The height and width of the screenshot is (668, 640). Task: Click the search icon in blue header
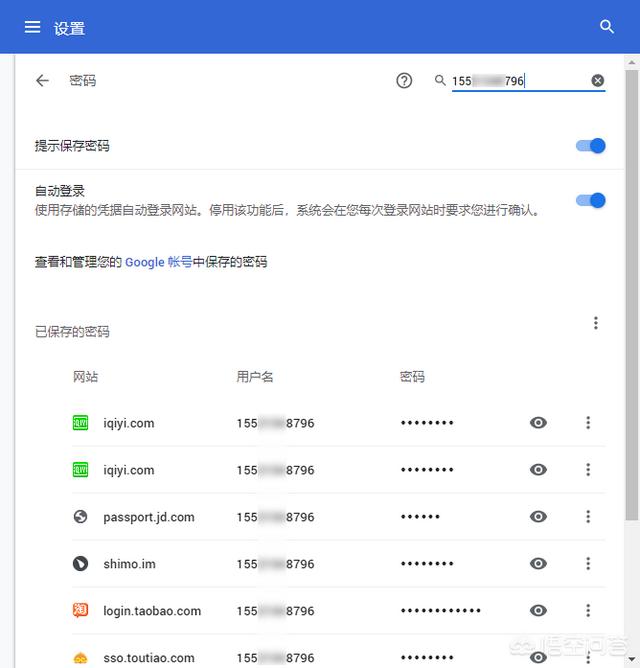[607, 27]
